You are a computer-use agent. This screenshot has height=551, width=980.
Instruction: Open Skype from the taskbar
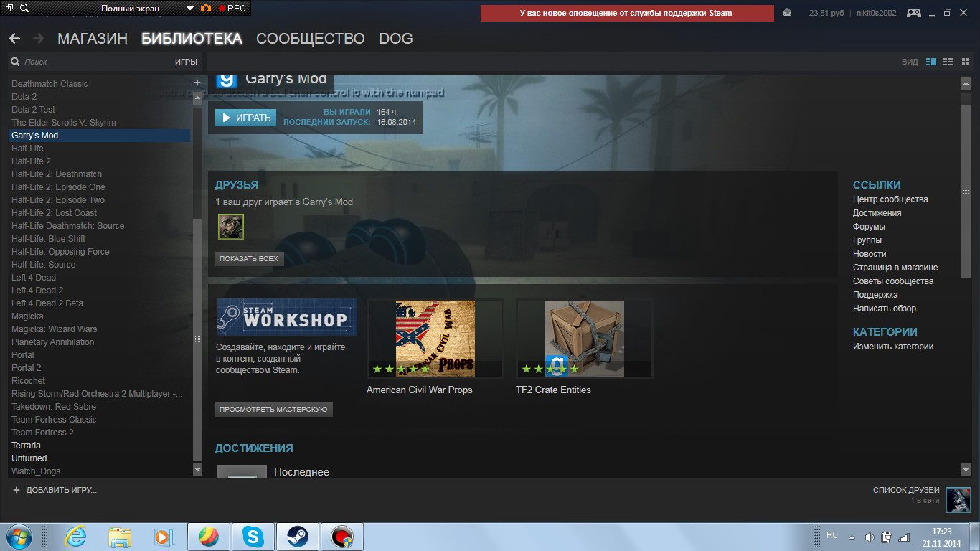[252, 536]
